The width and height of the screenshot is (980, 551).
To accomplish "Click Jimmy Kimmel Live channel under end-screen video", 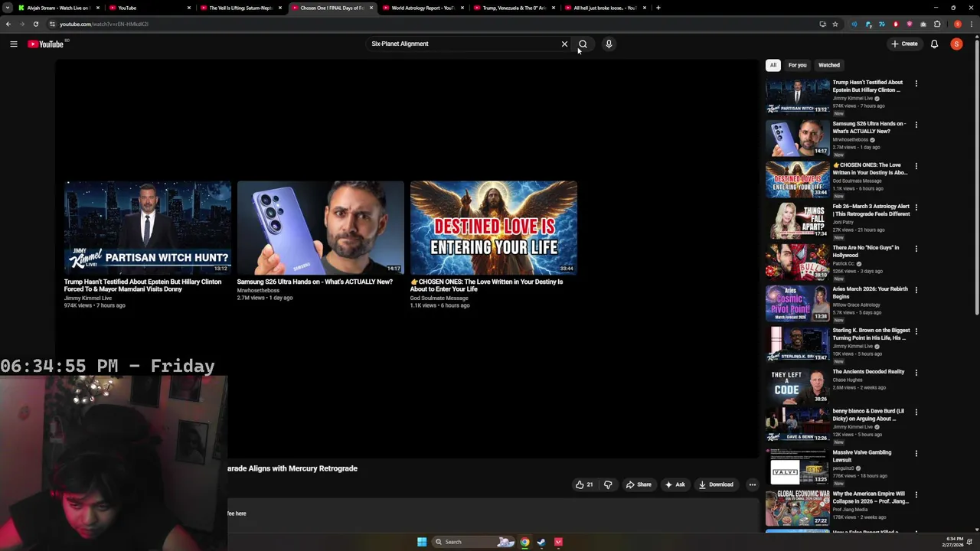I will [88, 298].
